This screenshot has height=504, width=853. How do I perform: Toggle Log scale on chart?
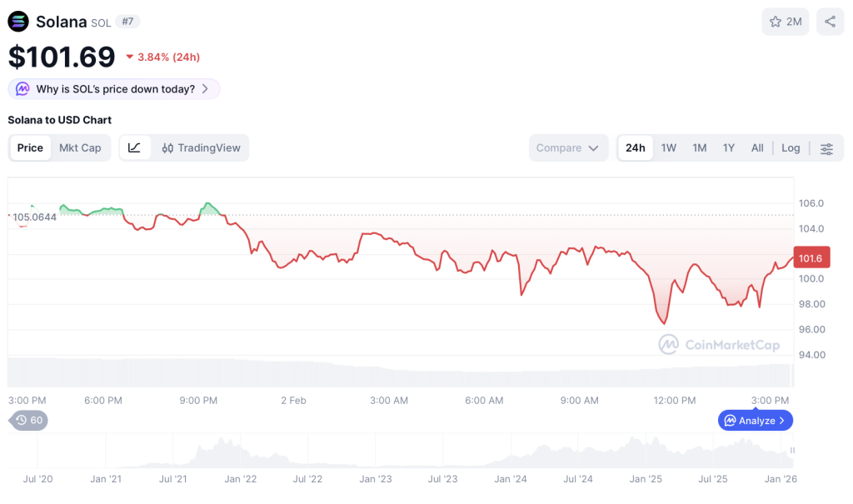[x=791, y=148]
